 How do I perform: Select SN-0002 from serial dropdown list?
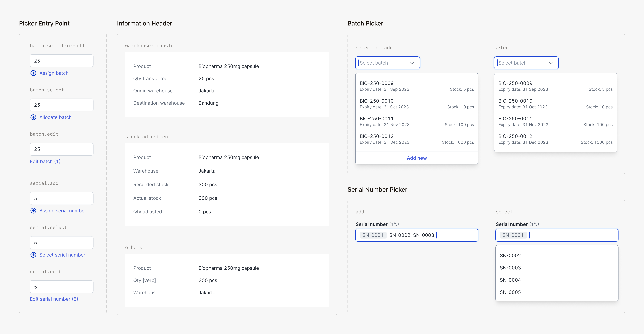[x=557, y=255]
